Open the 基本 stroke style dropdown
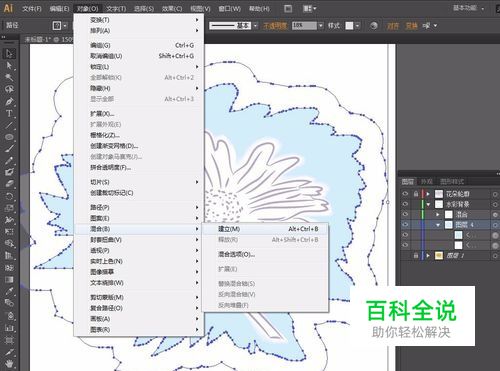This screenshot has height=371, width=500. 255,26
